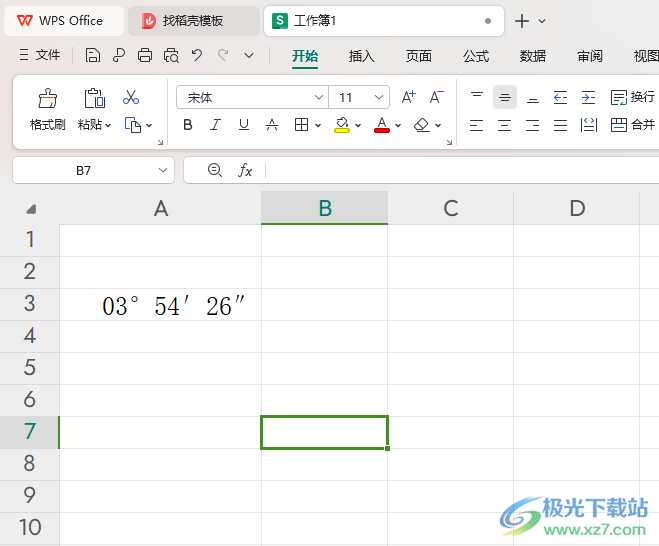Add a new tab with plus button

click(x=522, y=21)
